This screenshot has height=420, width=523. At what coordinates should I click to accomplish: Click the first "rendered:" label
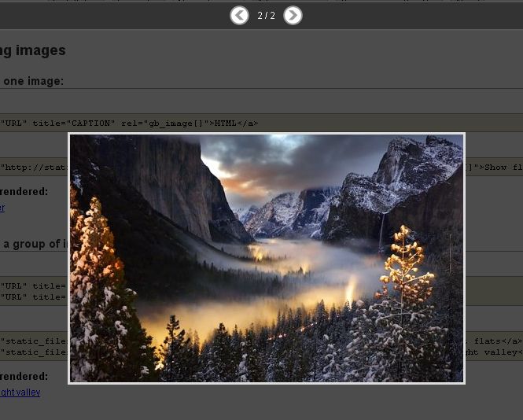tap(24, 191)
